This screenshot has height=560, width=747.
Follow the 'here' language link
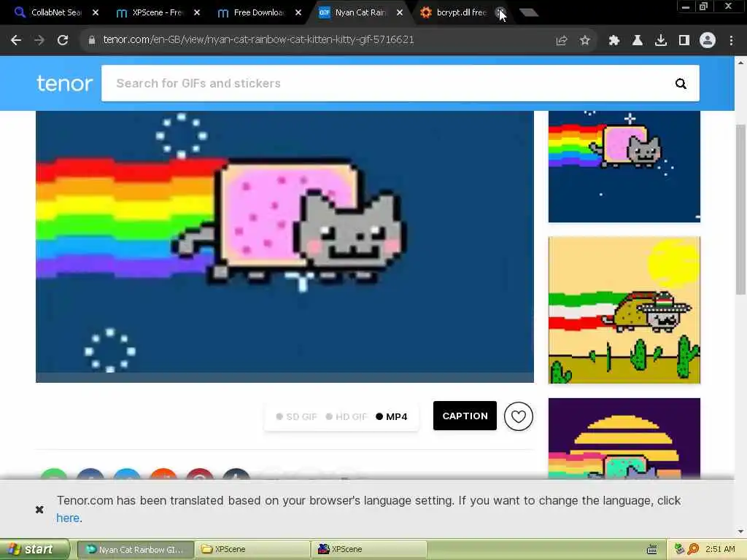click(x=68, y=518)
